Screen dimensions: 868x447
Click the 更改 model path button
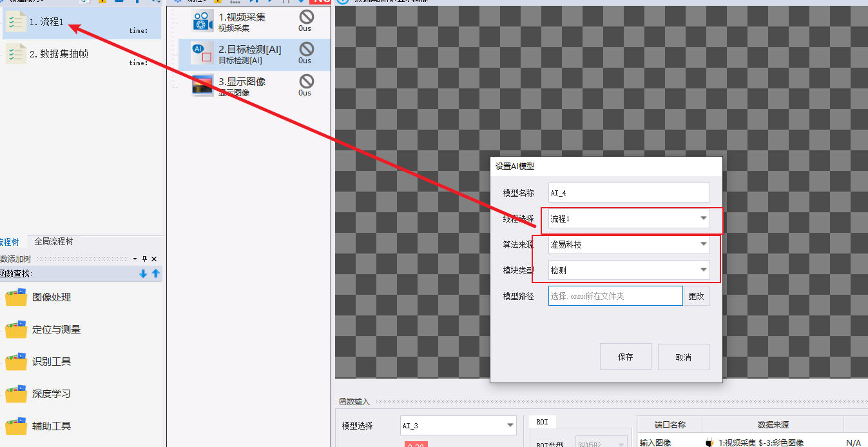[697, 296]
